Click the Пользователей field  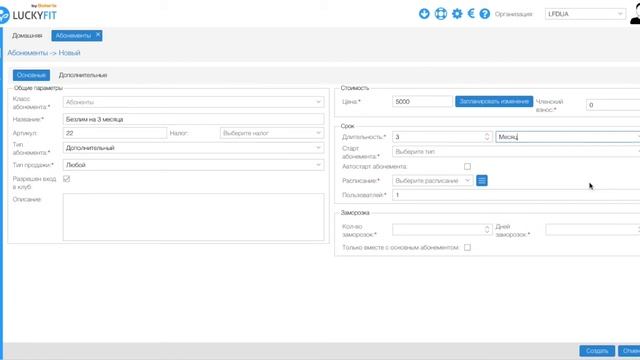click(516, 195)
